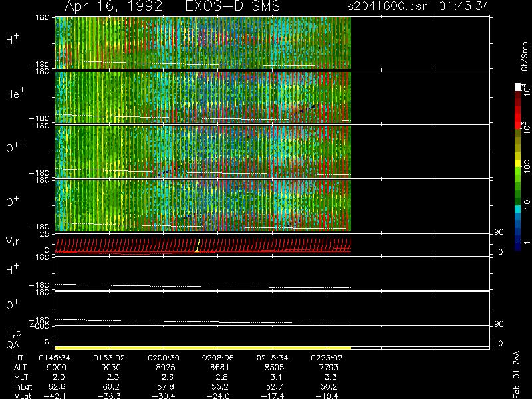Viewport: 532px width, 399px height.
Task: Click the "UT" row label
Action: point(19,358)
